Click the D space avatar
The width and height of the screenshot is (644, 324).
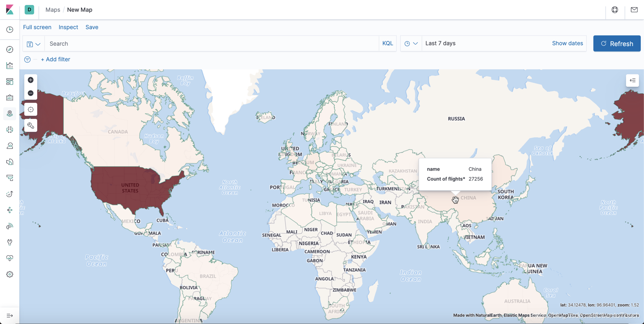(30, 9)
